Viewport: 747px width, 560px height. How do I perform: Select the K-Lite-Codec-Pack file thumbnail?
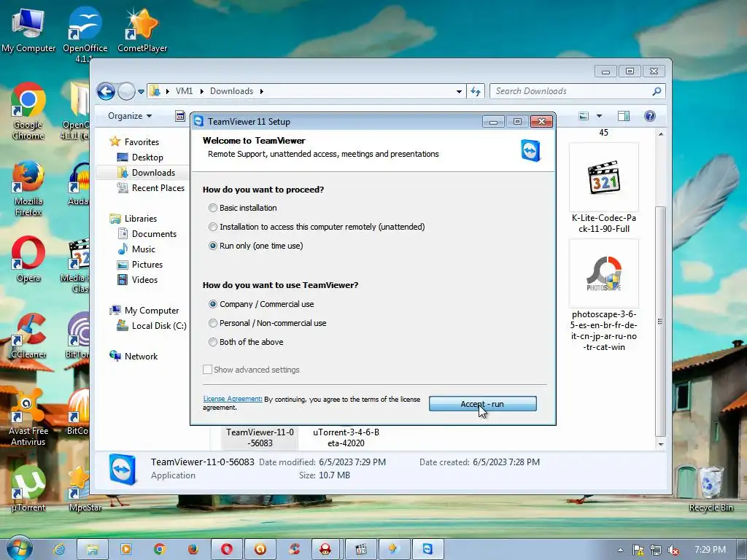pos(603,178)
